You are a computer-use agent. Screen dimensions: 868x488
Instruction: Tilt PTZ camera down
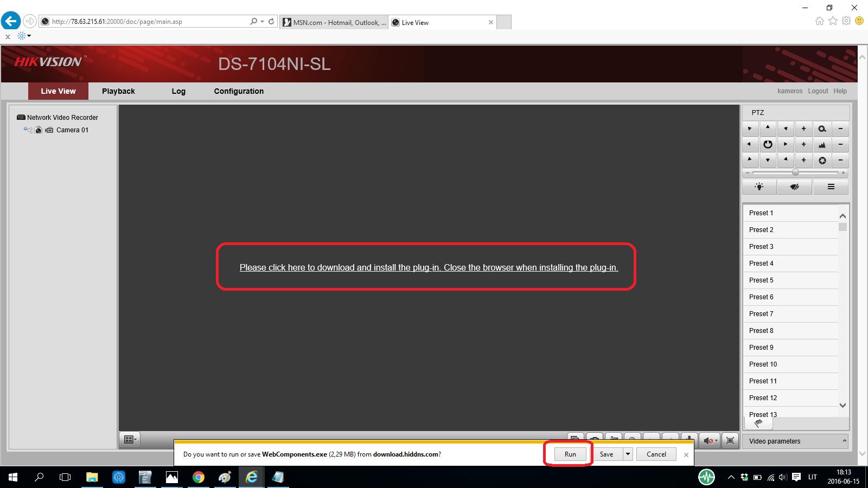point(768,160)
